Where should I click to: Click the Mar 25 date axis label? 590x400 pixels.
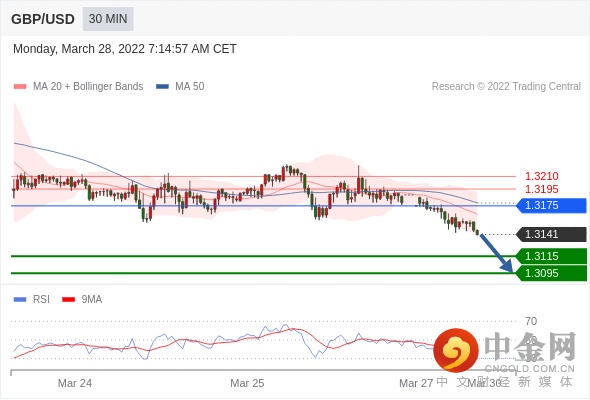pos(247,383)
